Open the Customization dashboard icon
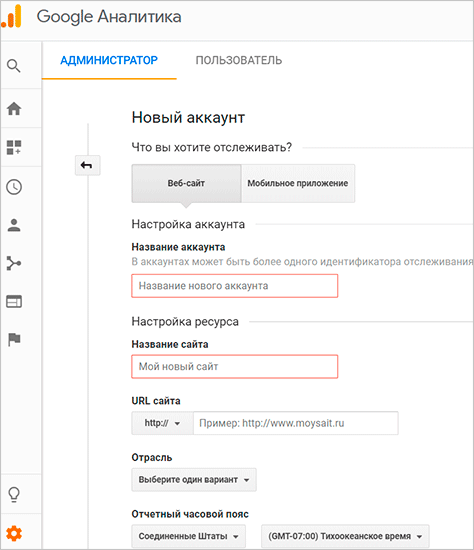 [x=14, y=147]
